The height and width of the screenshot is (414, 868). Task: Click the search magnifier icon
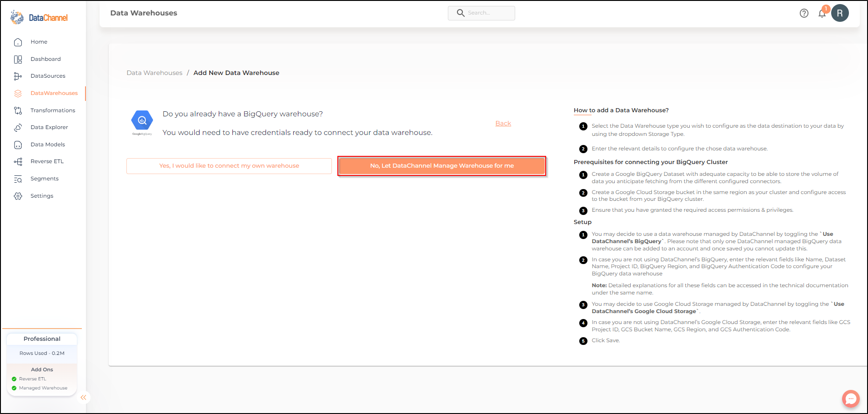tap(461, 13)
